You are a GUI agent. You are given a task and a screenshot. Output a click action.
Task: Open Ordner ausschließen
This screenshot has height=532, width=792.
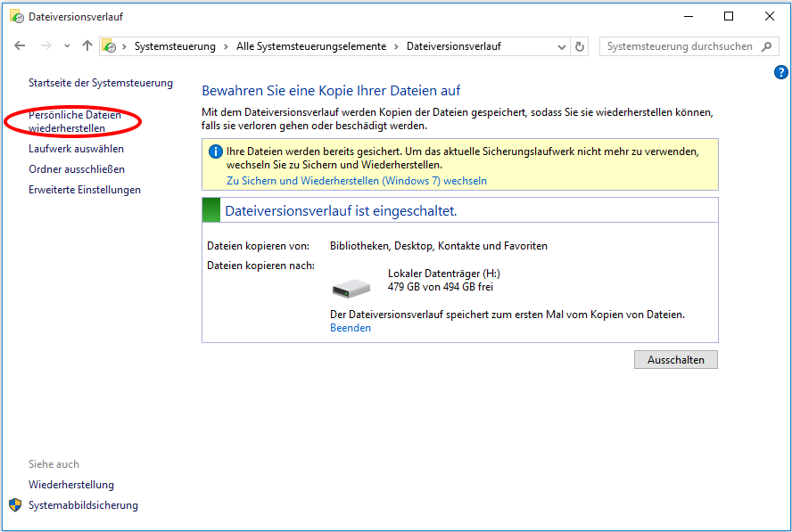[x=77, y=169]
